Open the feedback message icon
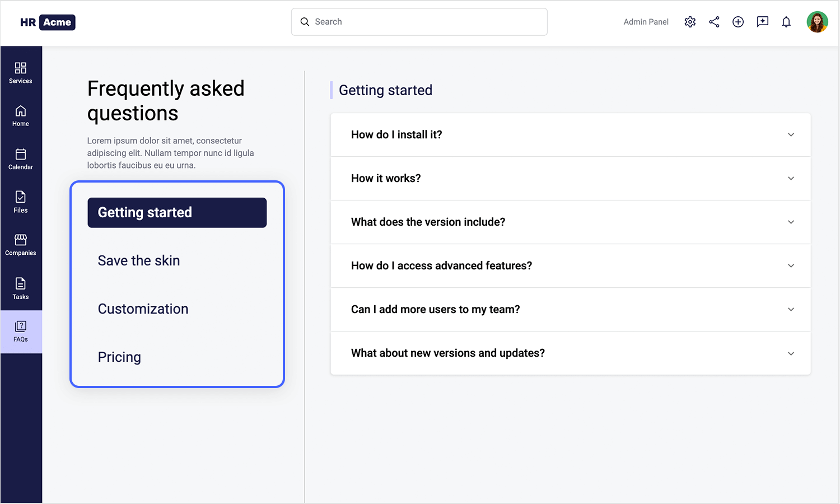 762,22
